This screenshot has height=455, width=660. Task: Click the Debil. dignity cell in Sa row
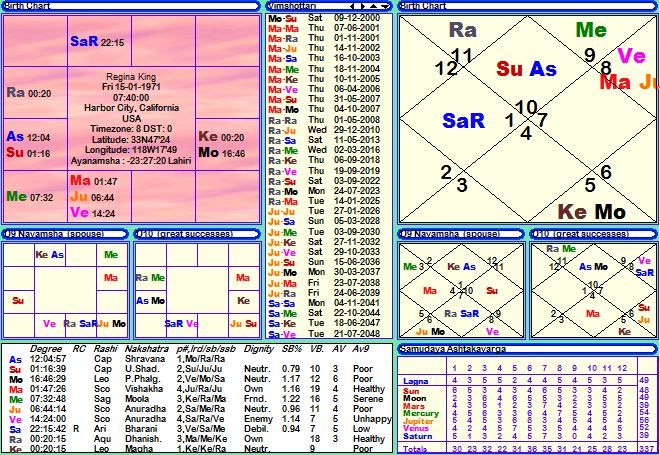254,429
